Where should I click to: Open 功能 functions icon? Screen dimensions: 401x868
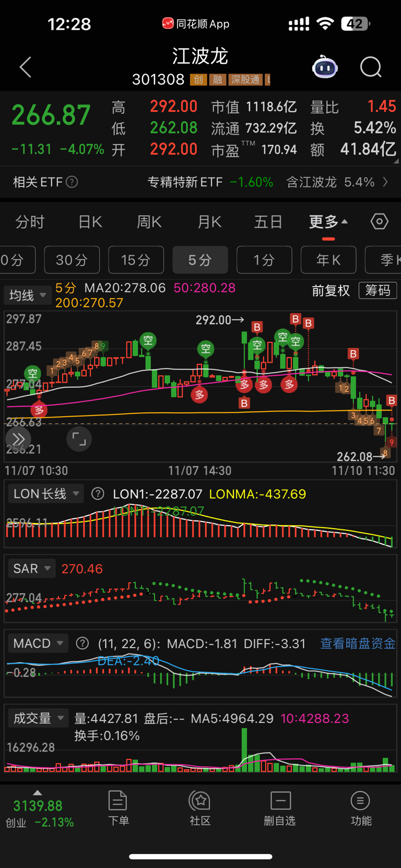(361, 808)
